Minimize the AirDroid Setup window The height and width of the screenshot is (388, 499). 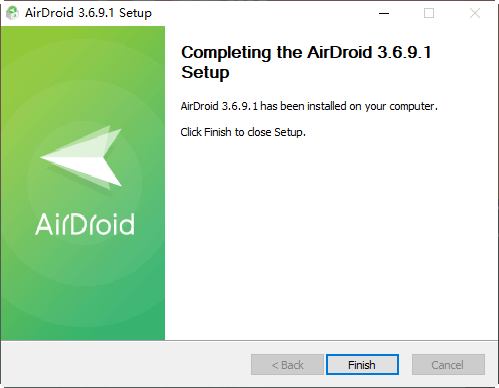coord(384,13)
